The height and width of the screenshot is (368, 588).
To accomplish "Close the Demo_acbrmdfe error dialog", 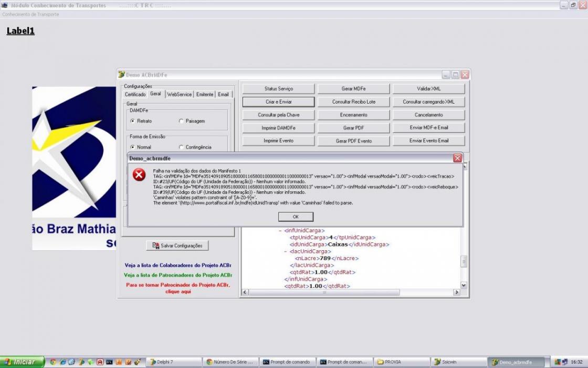I will point(457,158).
